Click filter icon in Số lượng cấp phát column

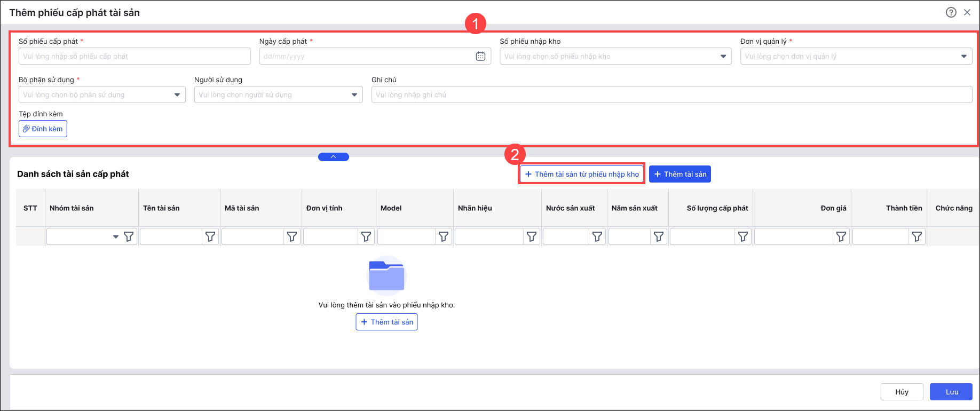click(743, 236)
